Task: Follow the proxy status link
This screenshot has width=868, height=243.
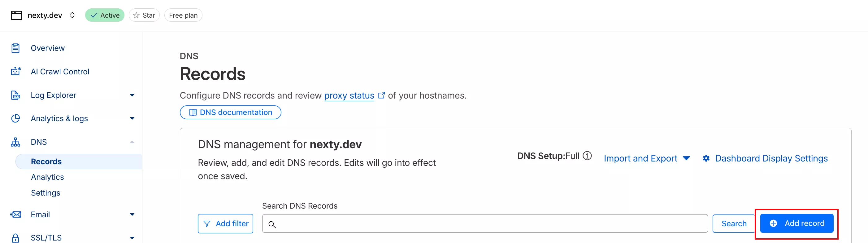Action: [349, 95]
